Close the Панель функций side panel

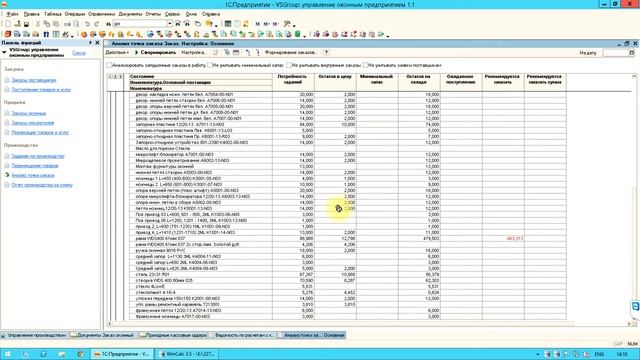tap(98, 42)
